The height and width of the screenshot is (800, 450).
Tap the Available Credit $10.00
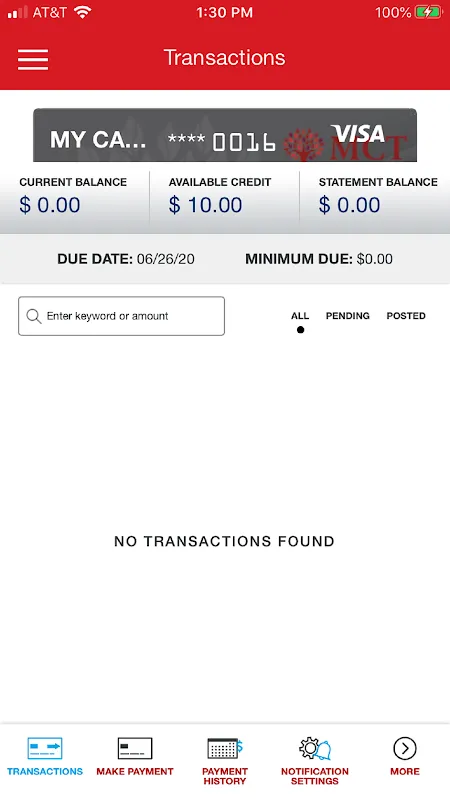(206, 205)
